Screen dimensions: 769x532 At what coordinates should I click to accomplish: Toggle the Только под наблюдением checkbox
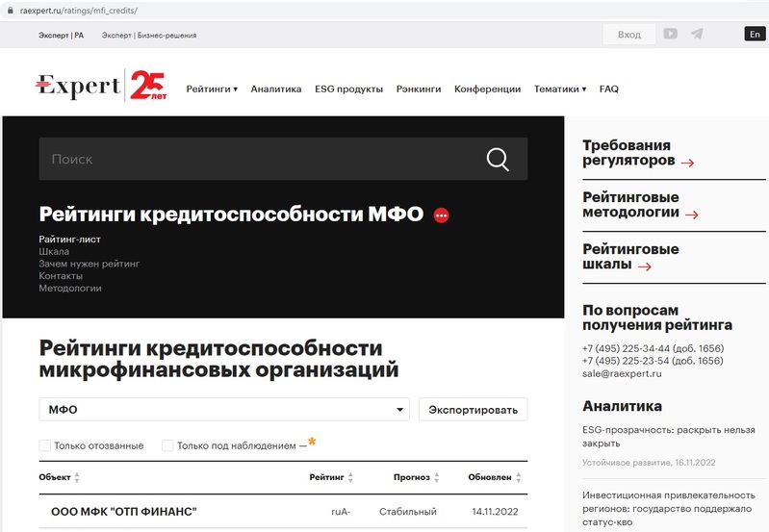coord(167,445)
